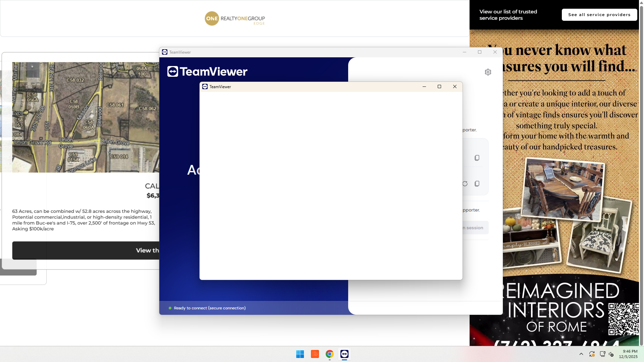Launch Chrome from the taskbar

tap(329, 354)
